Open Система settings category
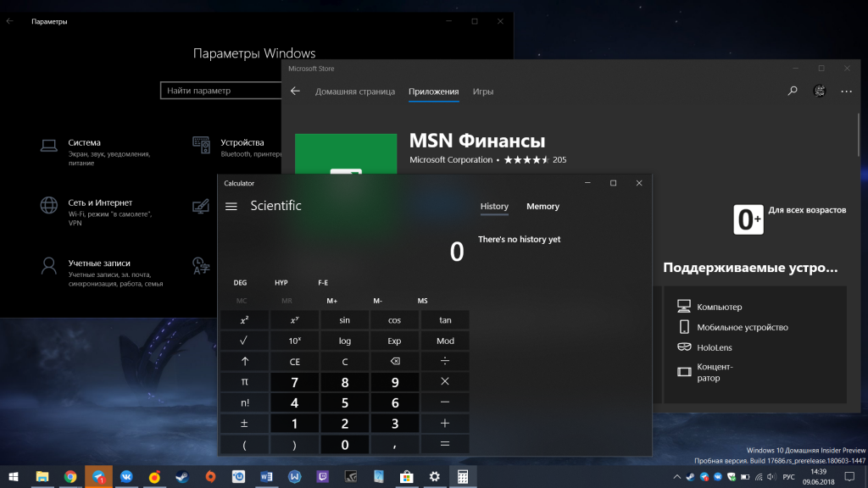Image resolution: width=868 pixels, height=488 pixels. point(85,143)
